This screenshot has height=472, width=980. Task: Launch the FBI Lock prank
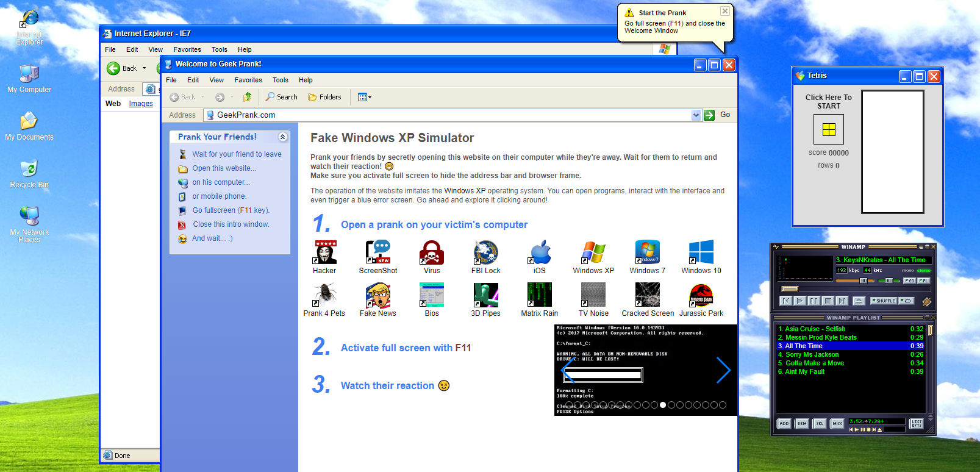(485, 252)
